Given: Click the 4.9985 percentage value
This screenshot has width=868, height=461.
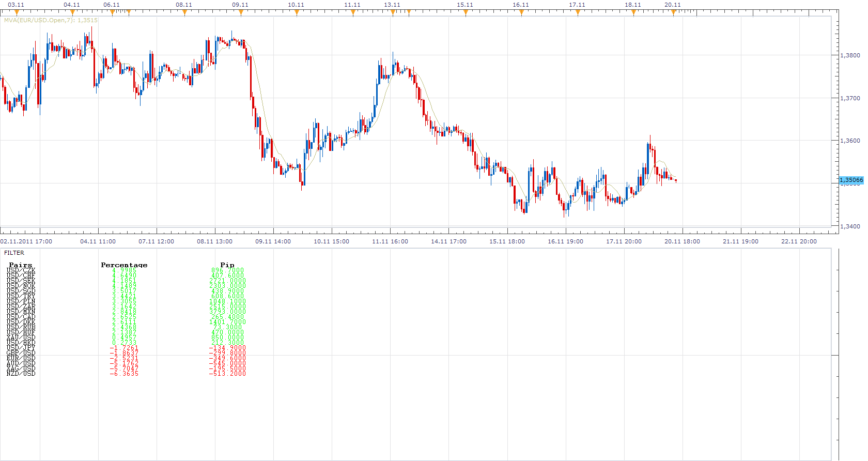Looking at the screenshot, I should (125, 270).
